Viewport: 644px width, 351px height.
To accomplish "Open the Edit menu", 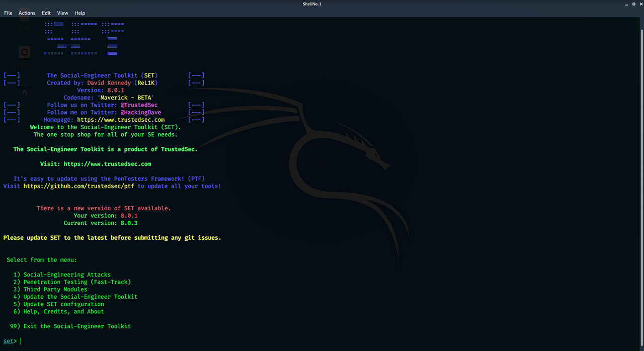I will (46, 13).
